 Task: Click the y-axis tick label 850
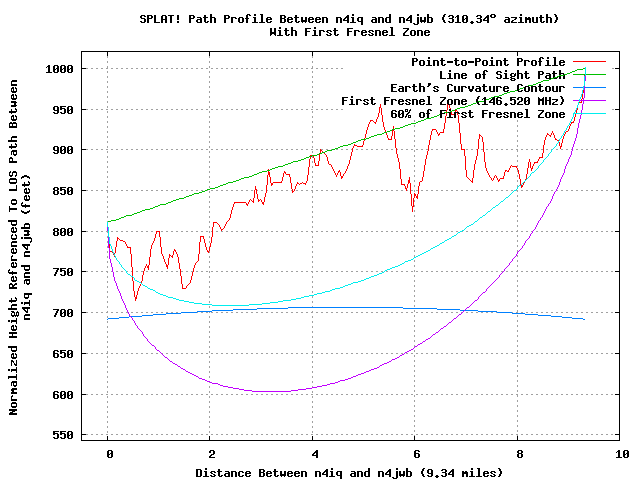pyautogui.click(x=63, y=191)
